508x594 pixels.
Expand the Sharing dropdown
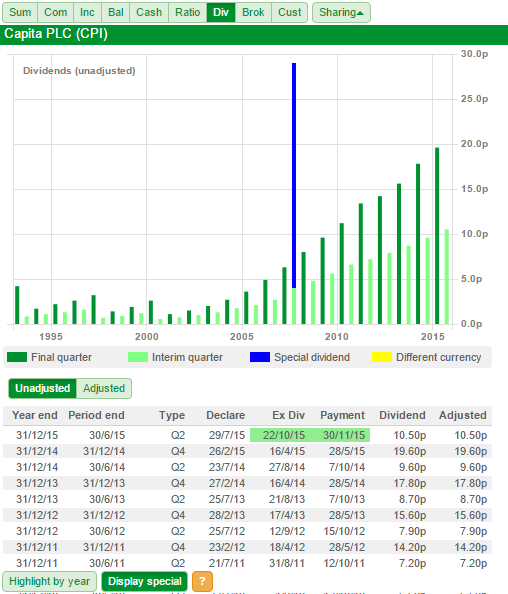coord(341,13)
